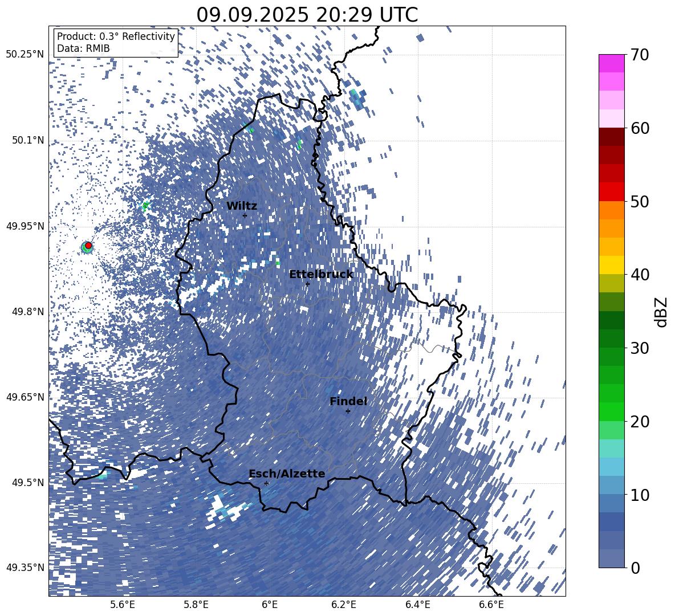Image resolution: width=675 pixels, height=616 pixels.
Task: Click the colorbar tick value 50
Action: pyautogui.click(x=639, y=202)
